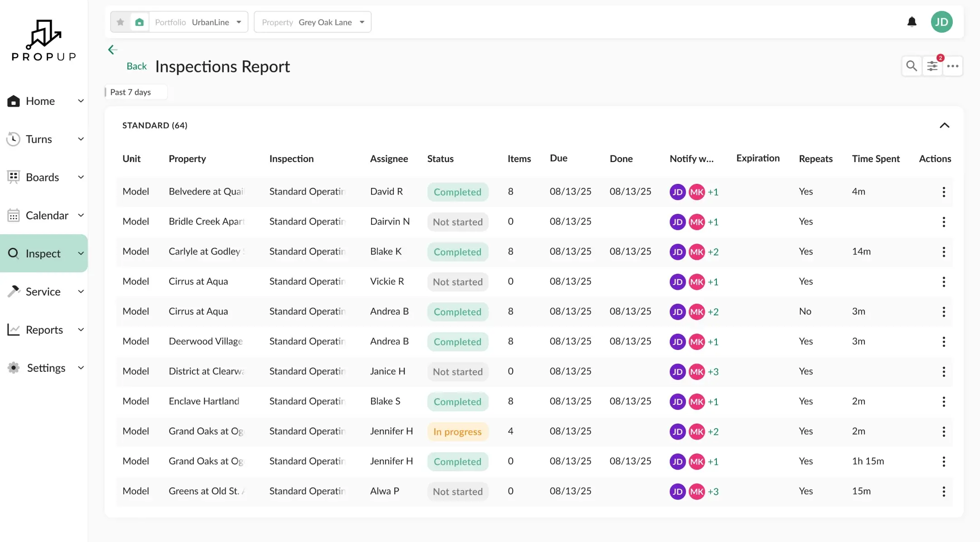Open the JD user avatar at top right

pos(941,22)
